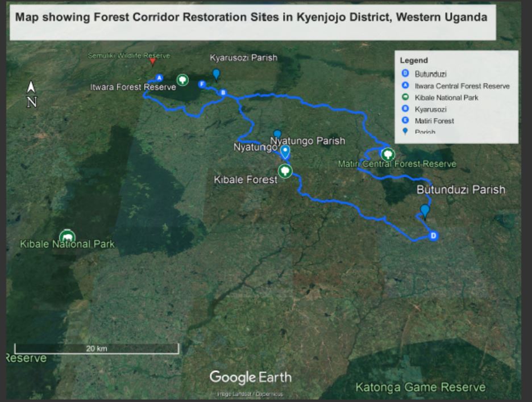Click the Kibale National Park map icon
This screenshot has height=402, width=532.
coord(67,237)
